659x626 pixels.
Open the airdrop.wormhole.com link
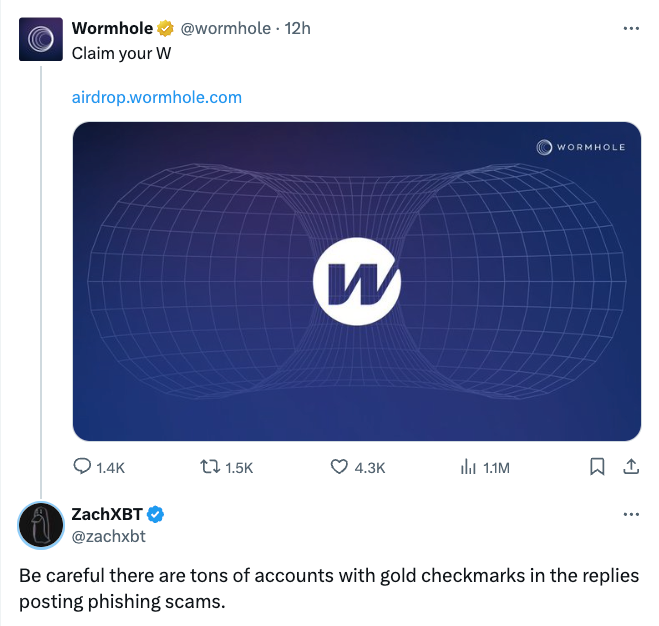click(157, 98)
